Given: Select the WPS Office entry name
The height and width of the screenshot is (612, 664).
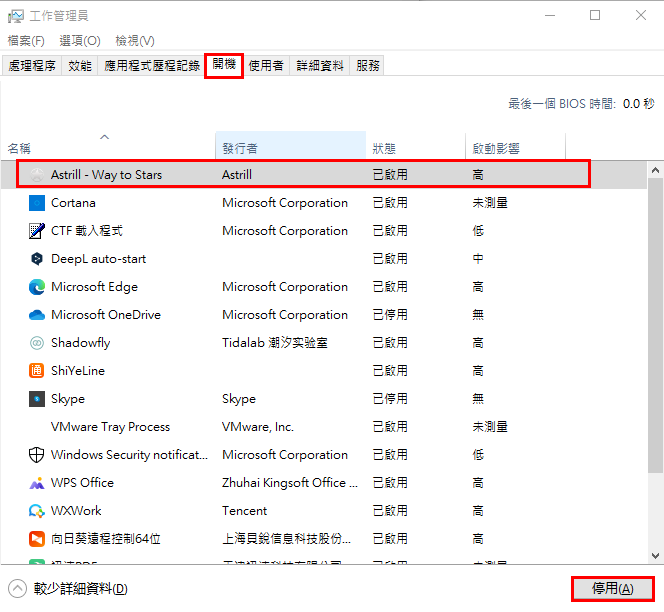Looking at the screenshot, I should [82, 483].
